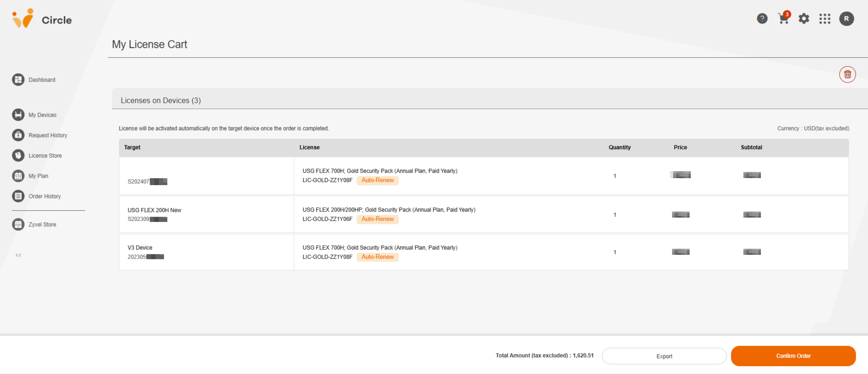Click the red trash delete icon
The height and width of the screenshot is (374, 868).
(847, 74)
